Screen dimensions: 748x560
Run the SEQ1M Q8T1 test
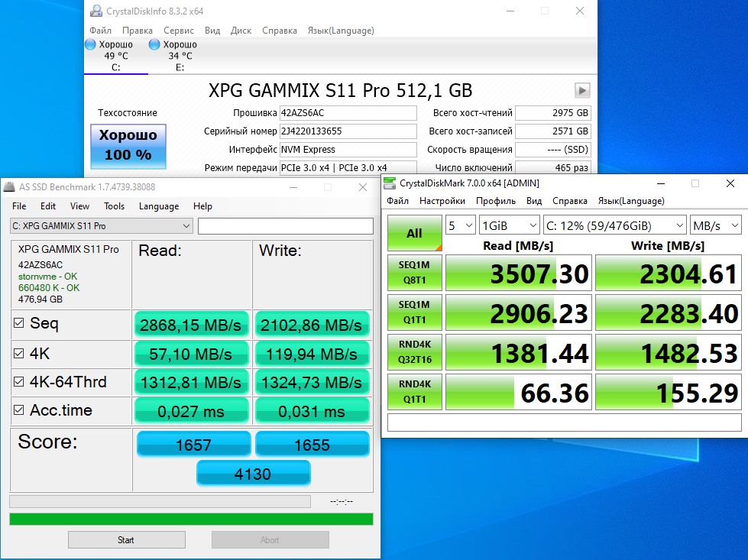(x=415, y=273)
